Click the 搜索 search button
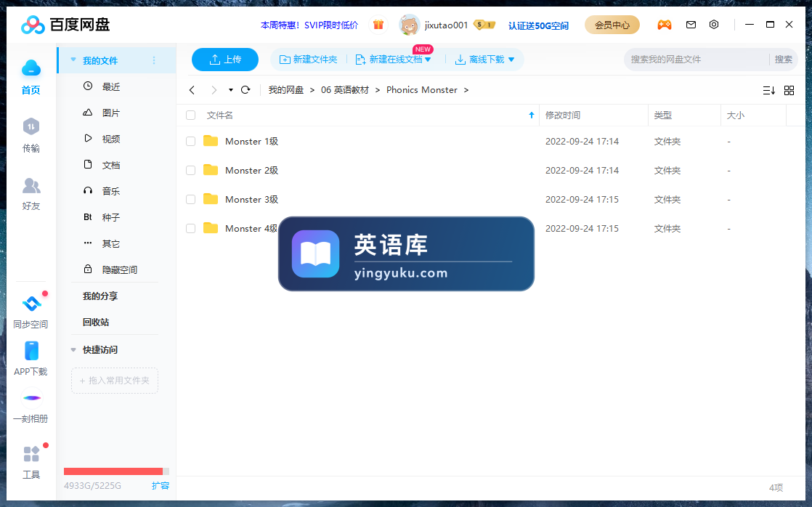The image size is (812, 507). (x=783, y=60)
